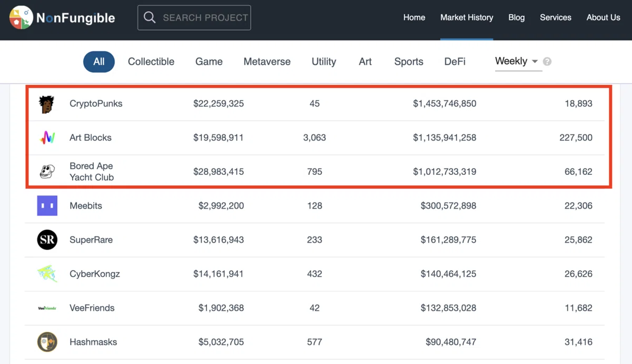
Task: Click the VeeFriends value $1,902,368
Action: pyautogui.click(x=221, y=308)
